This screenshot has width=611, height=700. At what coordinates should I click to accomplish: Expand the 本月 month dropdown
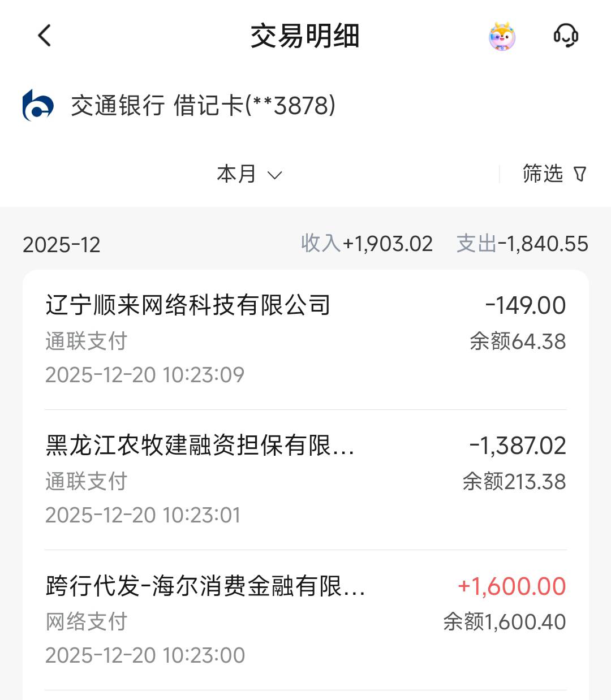pos(237,174)
